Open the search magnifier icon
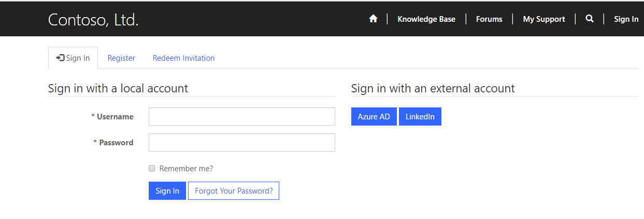This screenshot has width=644, height=219. point(589,19)
